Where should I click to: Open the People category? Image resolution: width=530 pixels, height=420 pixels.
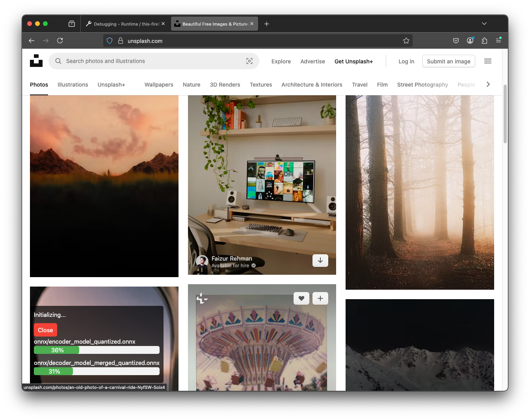tap(466, 85)
